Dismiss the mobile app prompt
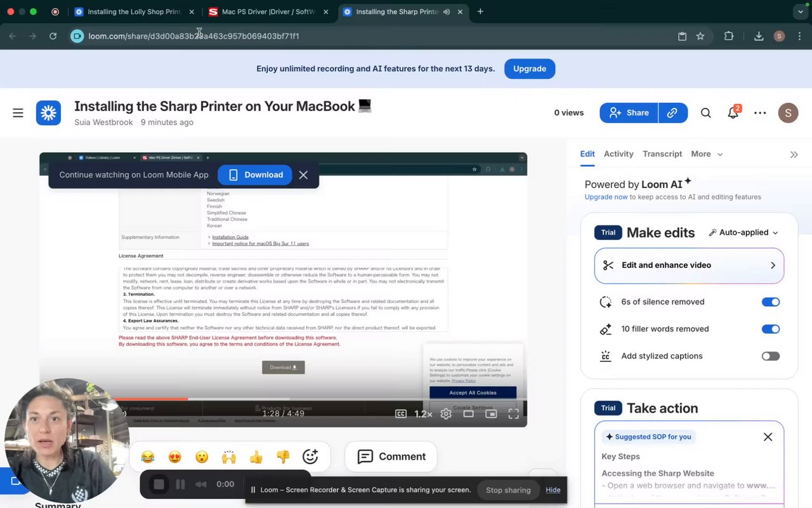 click(x=303, y=175)
